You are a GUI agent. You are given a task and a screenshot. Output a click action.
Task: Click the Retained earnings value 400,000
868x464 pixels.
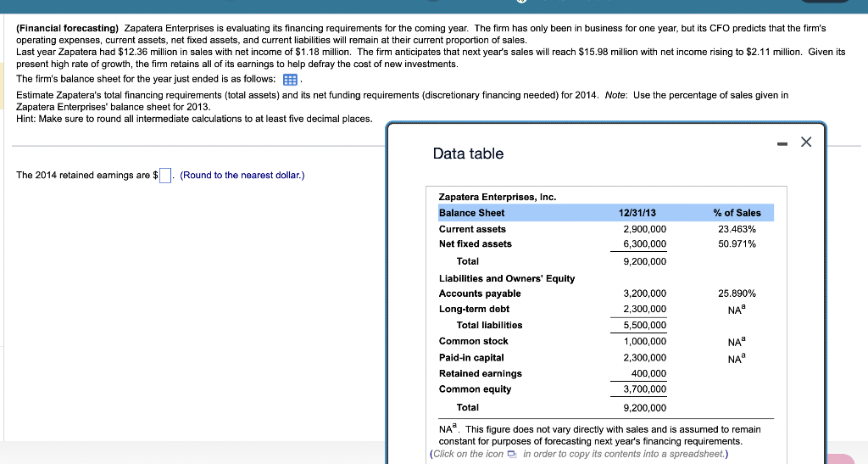[x=648, y=373]
